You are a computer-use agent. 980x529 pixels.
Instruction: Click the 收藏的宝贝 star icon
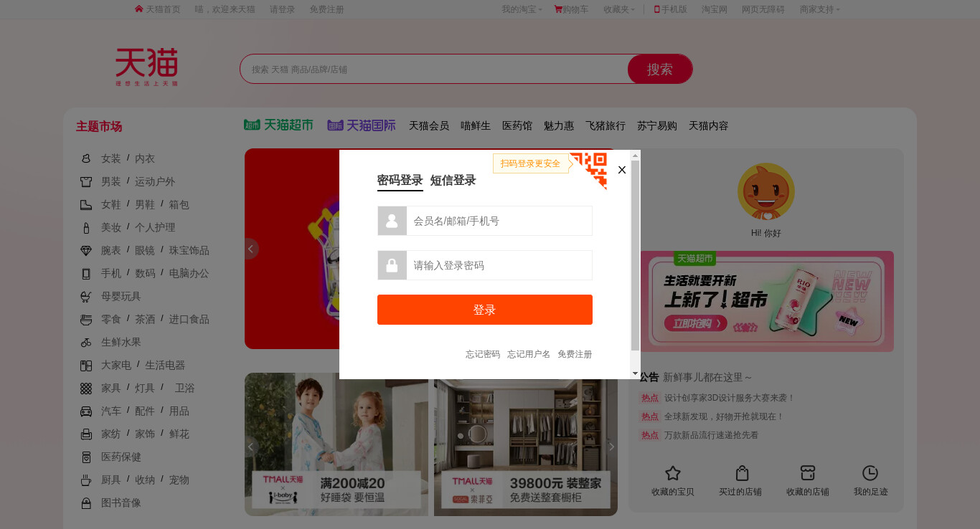coord(672,473)
